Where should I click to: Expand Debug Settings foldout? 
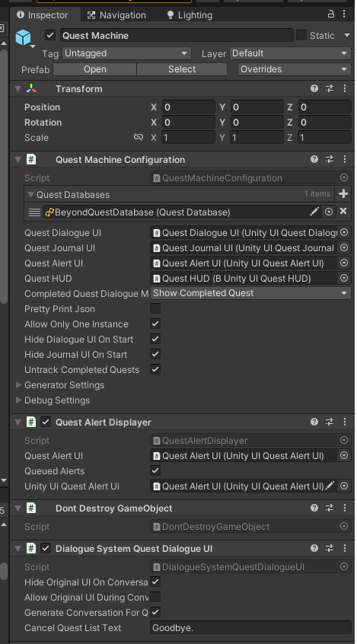pyautogui.click(x=18, y=400)
